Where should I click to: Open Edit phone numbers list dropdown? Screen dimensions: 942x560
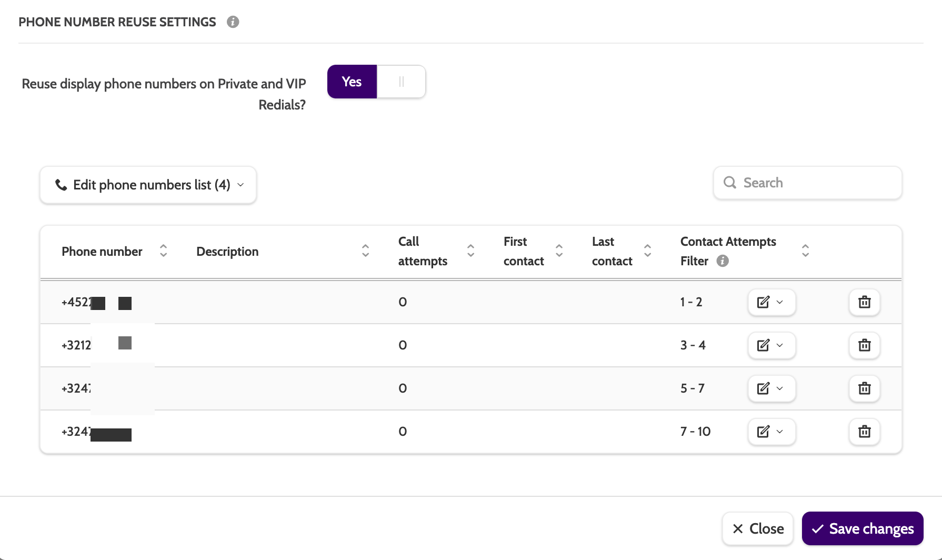(148, 185)
